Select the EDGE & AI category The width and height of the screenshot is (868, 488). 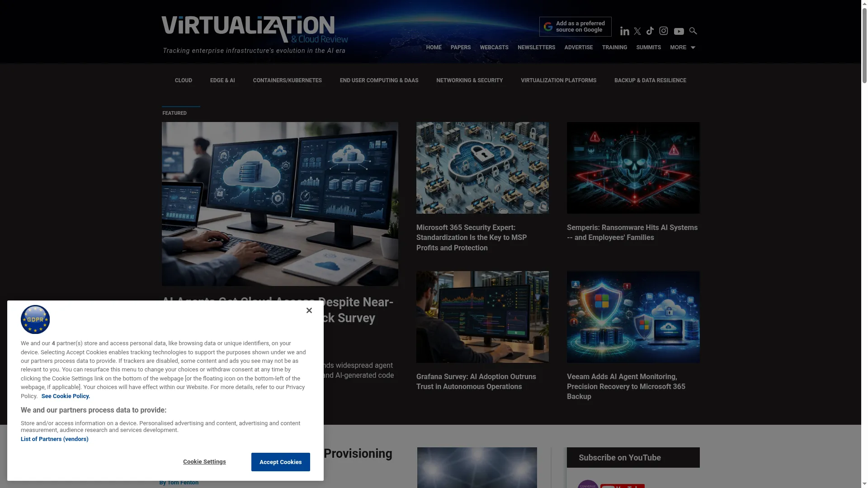222,80
